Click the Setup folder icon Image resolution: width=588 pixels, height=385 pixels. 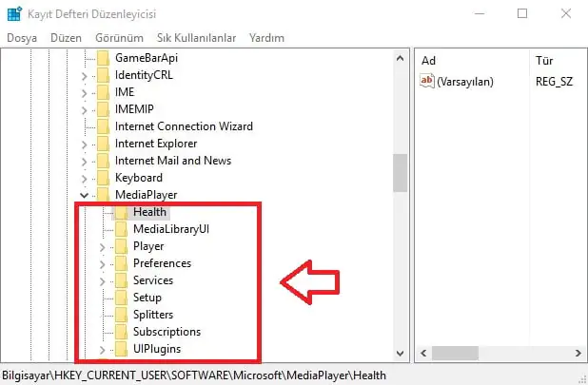pyautogui.click(x=121, y=298)
